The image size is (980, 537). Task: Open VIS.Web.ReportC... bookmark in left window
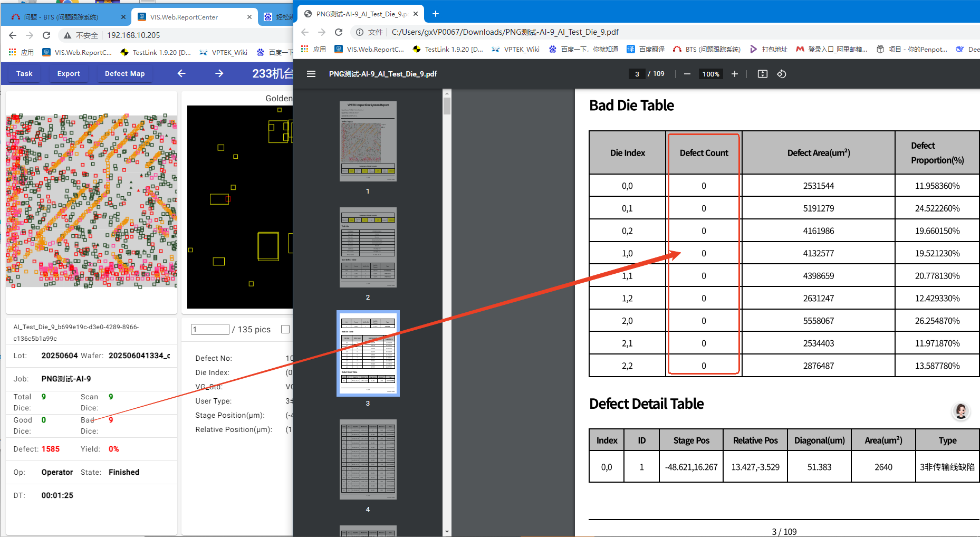tap(77, 52)
